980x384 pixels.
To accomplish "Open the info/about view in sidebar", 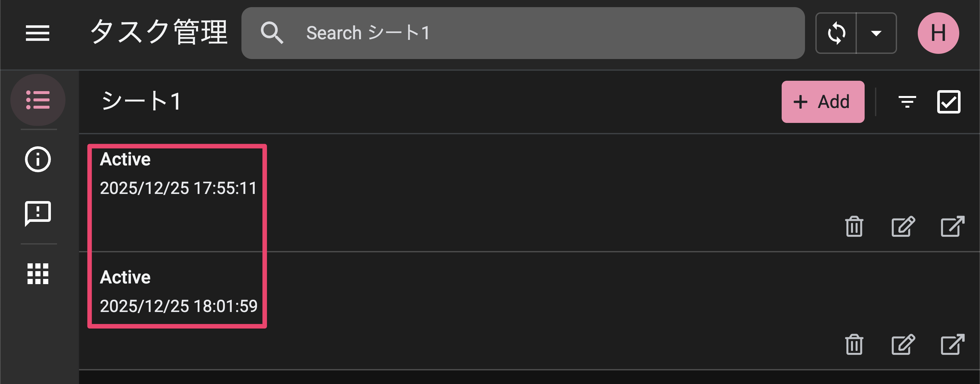I will (37, 160).
